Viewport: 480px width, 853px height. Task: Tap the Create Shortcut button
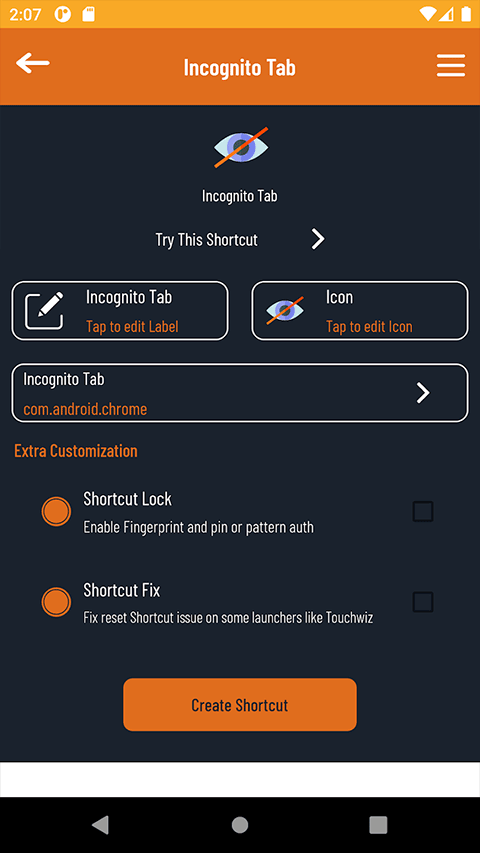pyautogui.click(x=240, y=704)
